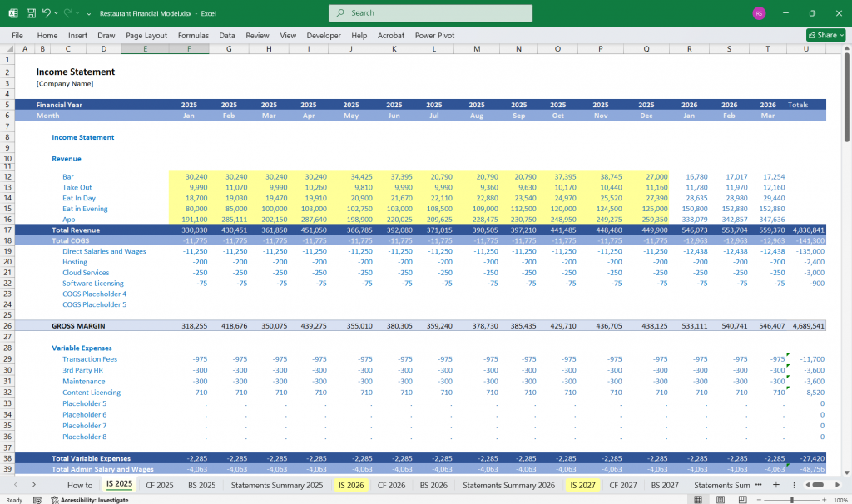Switch to the Formulas ribbon tab

pos(193,35)
